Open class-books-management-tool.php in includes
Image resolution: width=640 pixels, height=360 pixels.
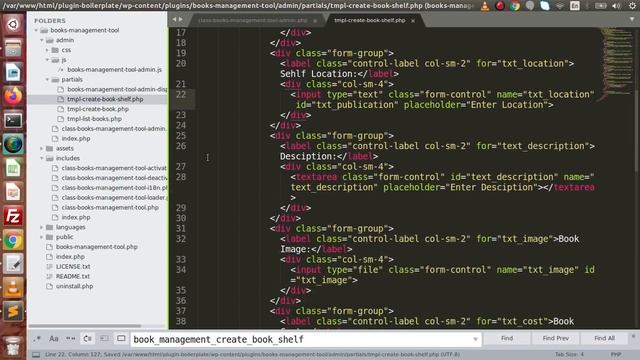click(x=110, y=207)
